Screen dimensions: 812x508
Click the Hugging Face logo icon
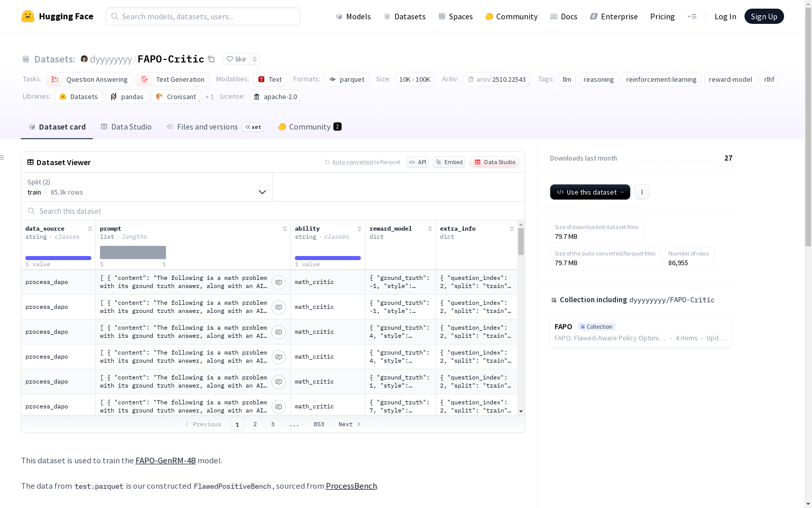point(28,16)
